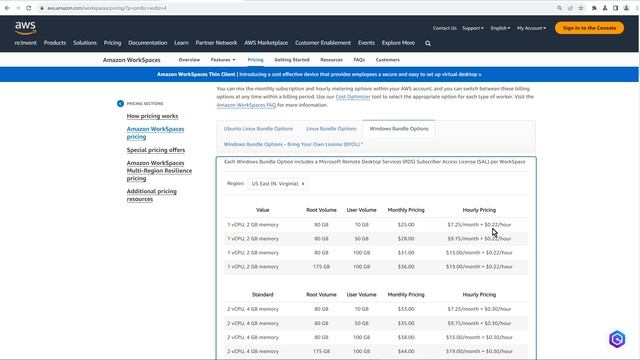Click Amazon WorkSpaces product title

tap(131, 60)
